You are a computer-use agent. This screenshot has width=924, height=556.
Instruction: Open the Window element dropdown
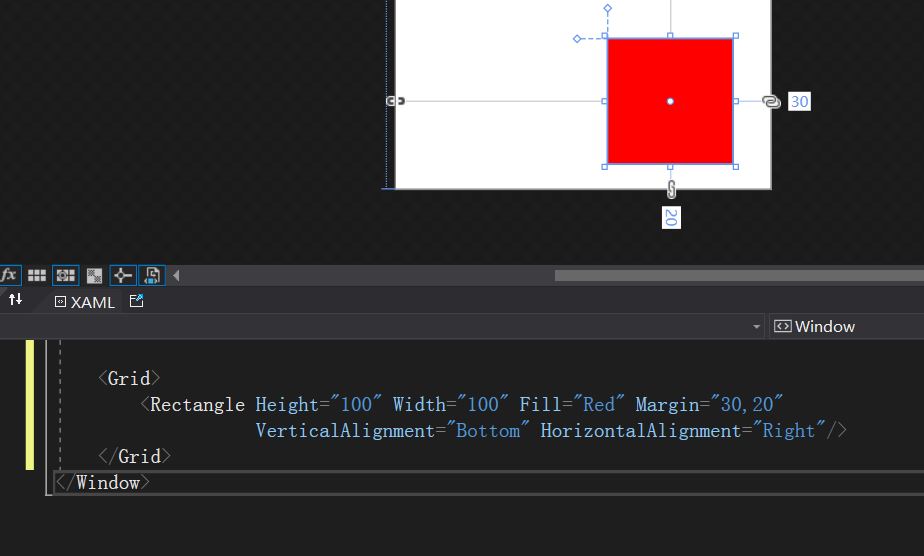click(846, 327)
